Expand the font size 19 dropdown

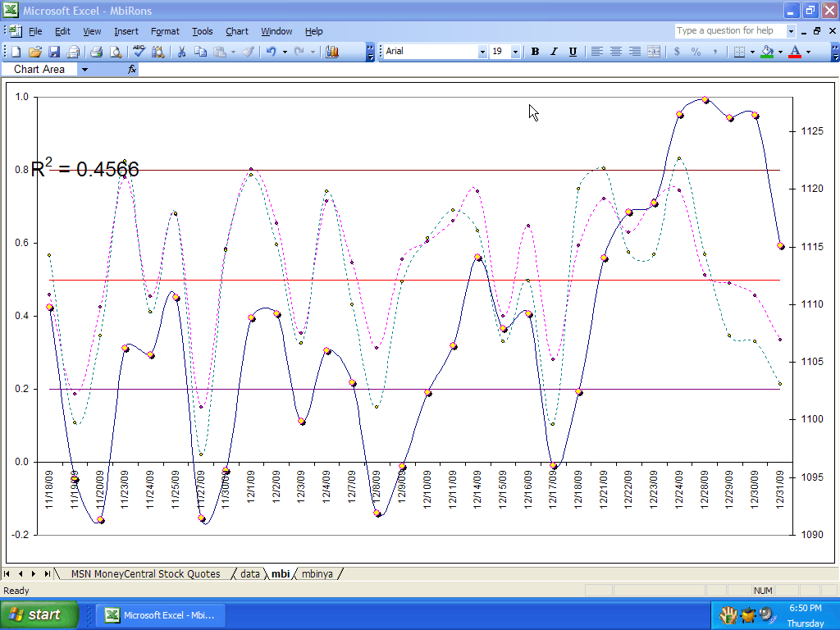click(x=515, y=52)
